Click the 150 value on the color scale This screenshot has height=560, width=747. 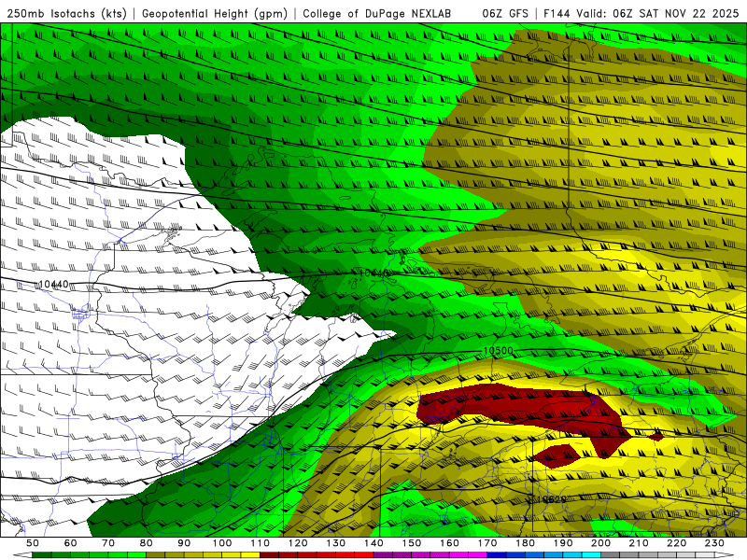coord(412,543)
